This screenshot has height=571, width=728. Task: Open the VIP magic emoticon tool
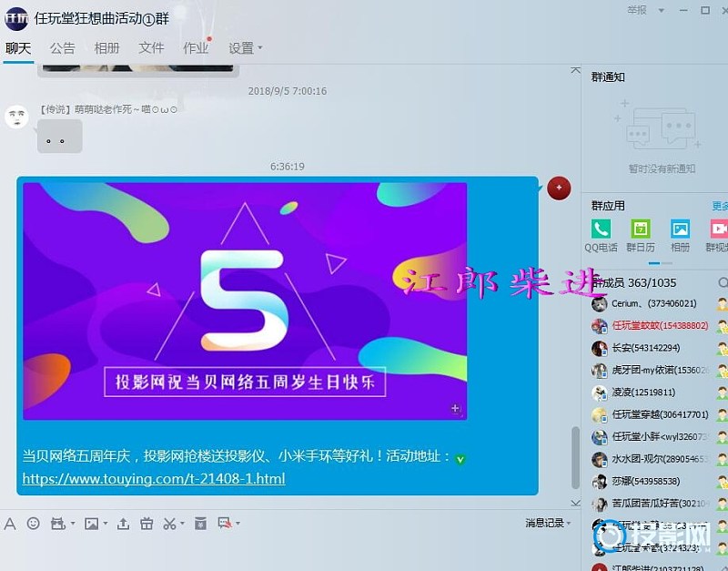click(57, 524)
